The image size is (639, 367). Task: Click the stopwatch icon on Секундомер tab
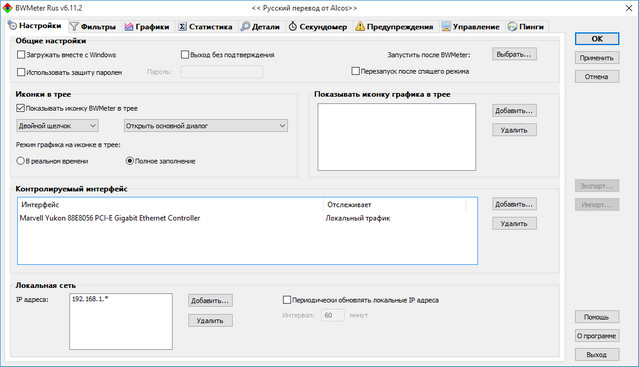[293, 26]
